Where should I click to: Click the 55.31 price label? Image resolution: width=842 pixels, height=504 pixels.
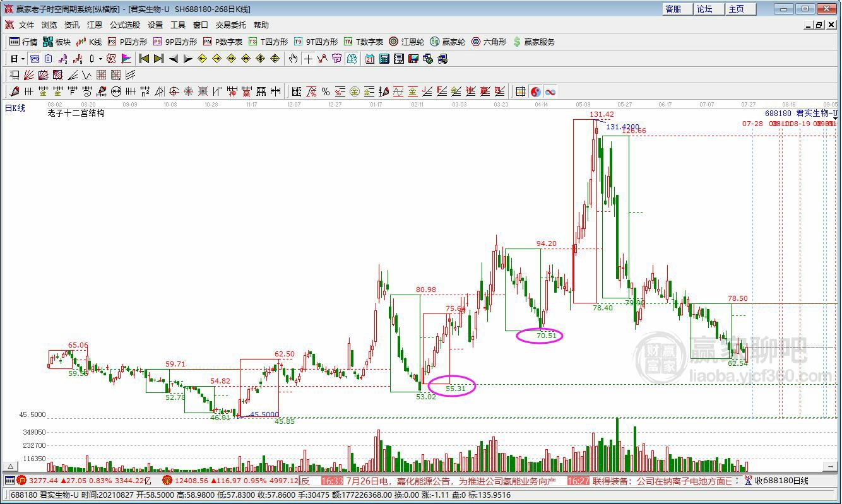[456, 389]
